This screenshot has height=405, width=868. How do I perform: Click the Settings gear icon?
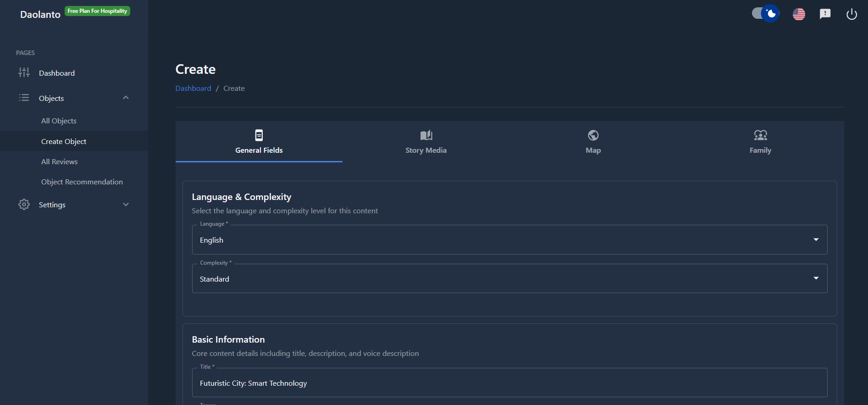coord(24,205)
